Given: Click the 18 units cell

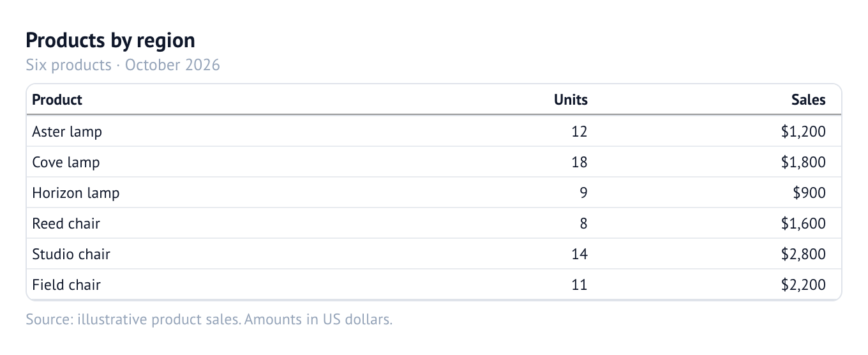Looking at the screenshot, I should tap(580, 162).
